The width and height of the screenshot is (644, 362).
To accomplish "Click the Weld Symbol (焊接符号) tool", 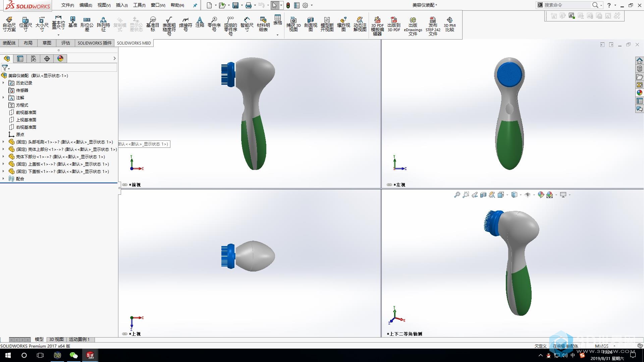I will pos(185,24).
